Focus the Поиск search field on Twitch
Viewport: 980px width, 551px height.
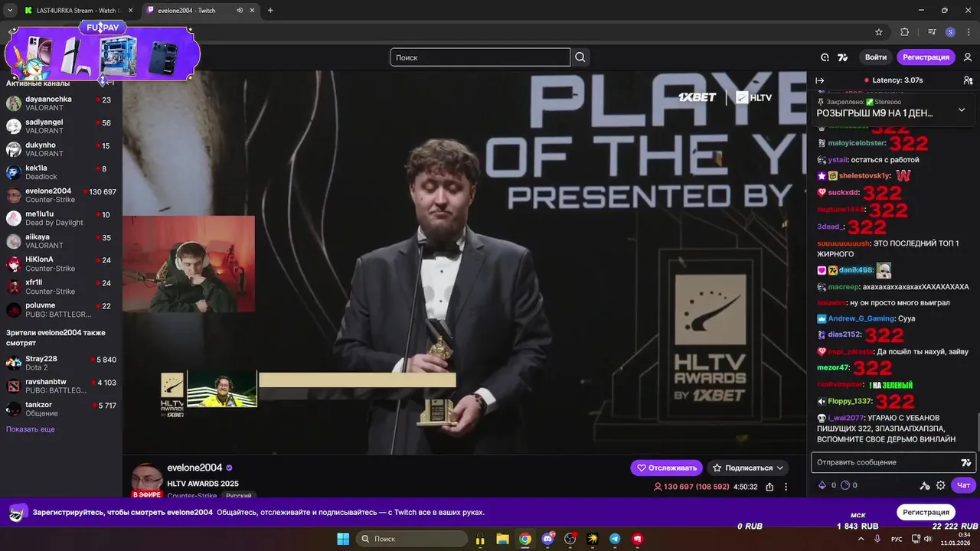(480, 57)
